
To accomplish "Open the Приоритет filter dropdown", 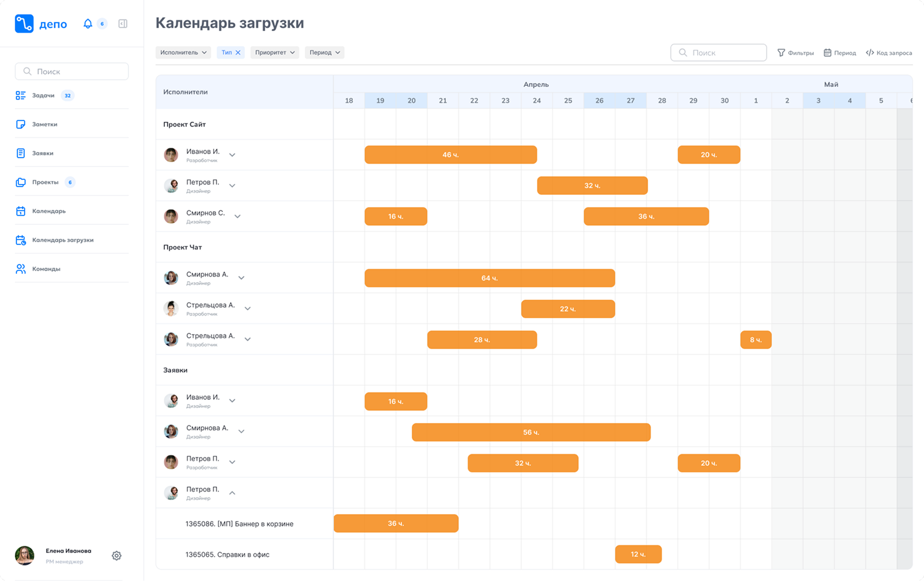I will [x=274, y=53].
